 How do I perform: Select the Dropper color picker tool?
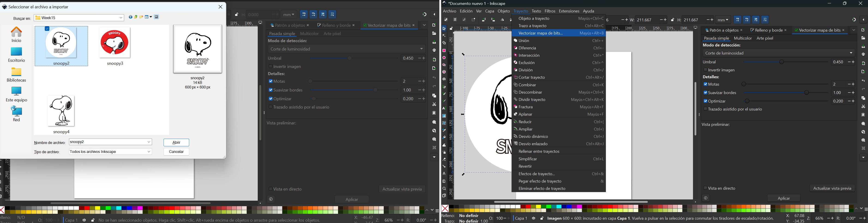tap(444, 130)
